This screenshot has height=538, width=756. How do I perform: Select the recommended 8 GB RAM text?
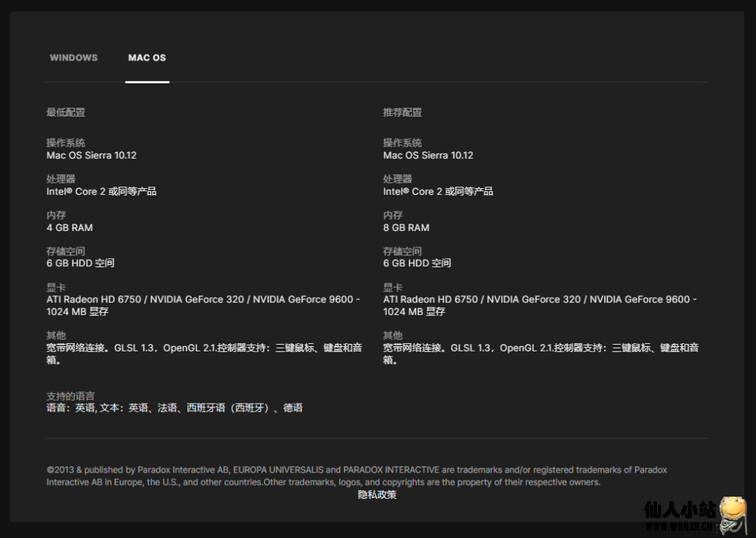[x=406, y=227]
